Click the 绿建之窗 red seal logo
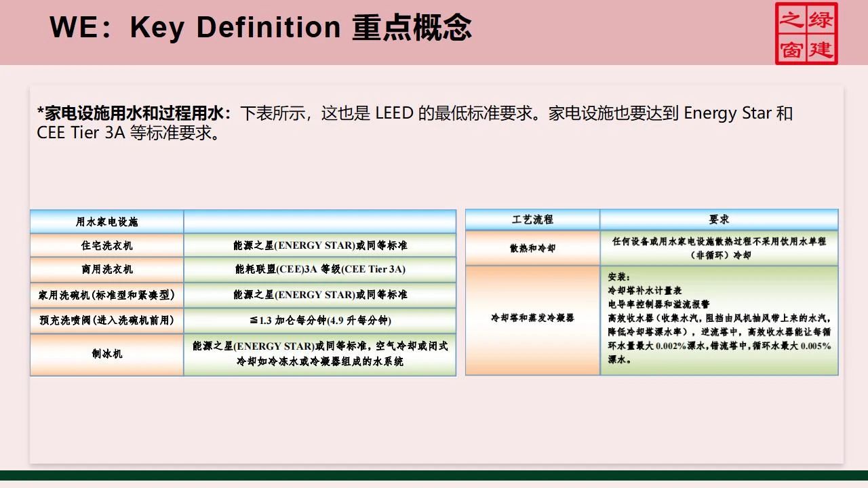The height and width of the screenshot is (488, 868). 807,32
